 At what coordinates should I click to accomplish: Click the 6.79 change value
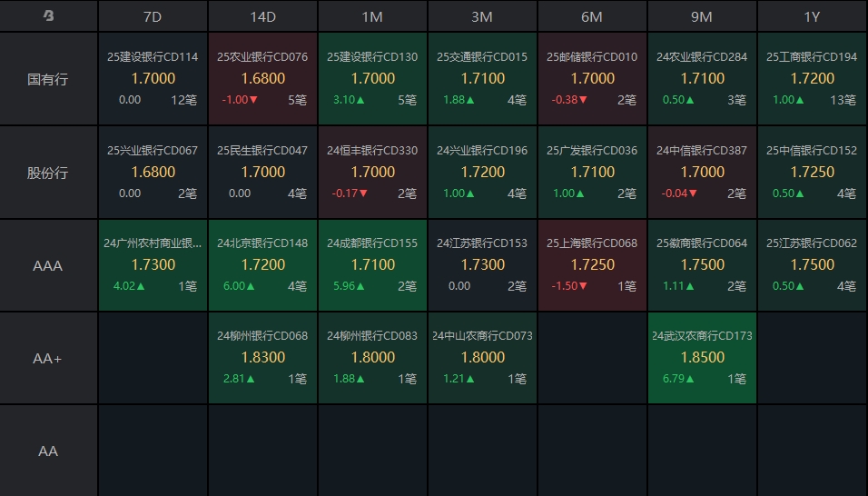678,379
